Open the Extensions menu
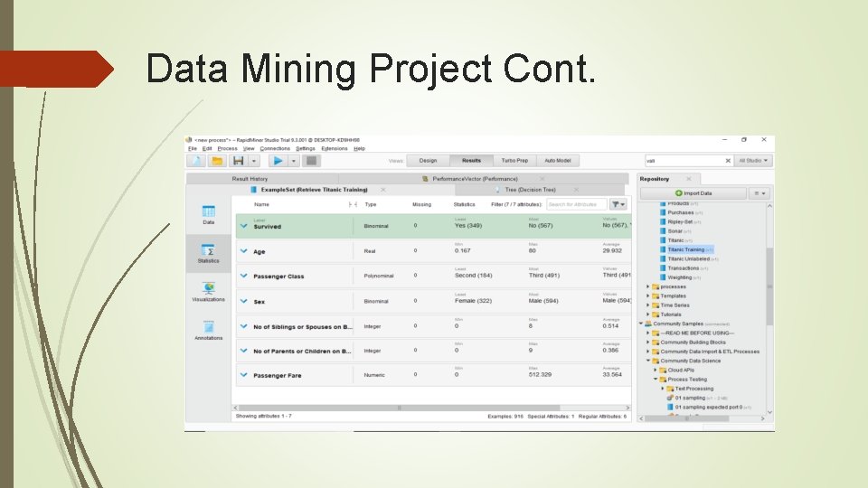This screenshot has width=868, height=488. click(335, 149)
